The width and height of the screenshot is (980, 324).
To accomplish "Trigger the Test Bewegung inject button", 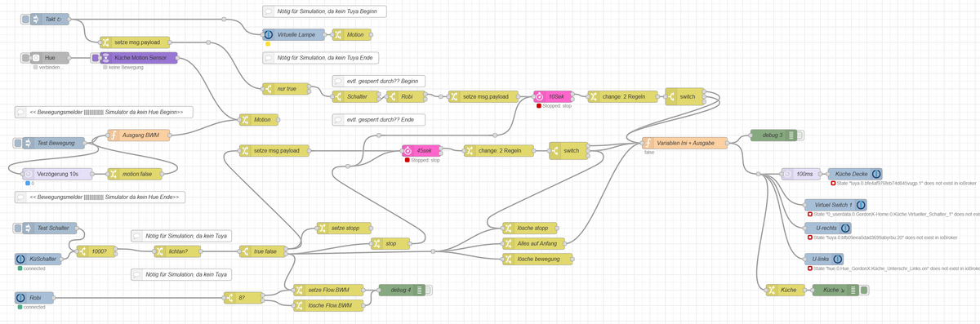I will (x=18, y=143).
